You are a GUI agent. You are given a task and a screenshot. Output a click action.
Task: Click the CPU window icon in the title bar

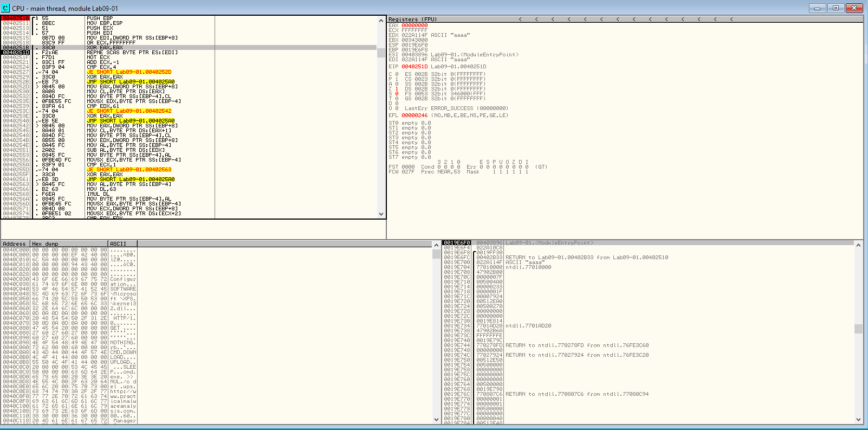tap(6, 8)
